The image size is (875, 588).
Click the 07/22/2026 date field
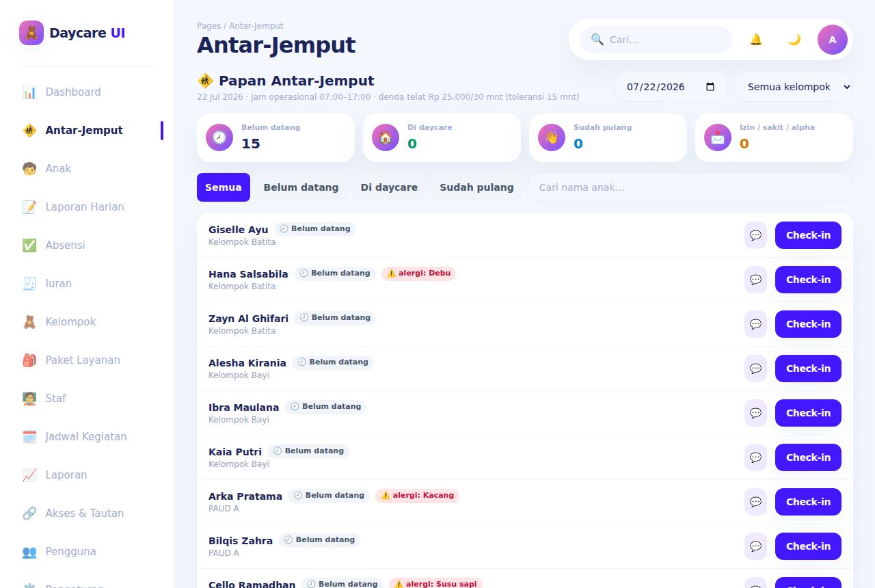[671, 87]
